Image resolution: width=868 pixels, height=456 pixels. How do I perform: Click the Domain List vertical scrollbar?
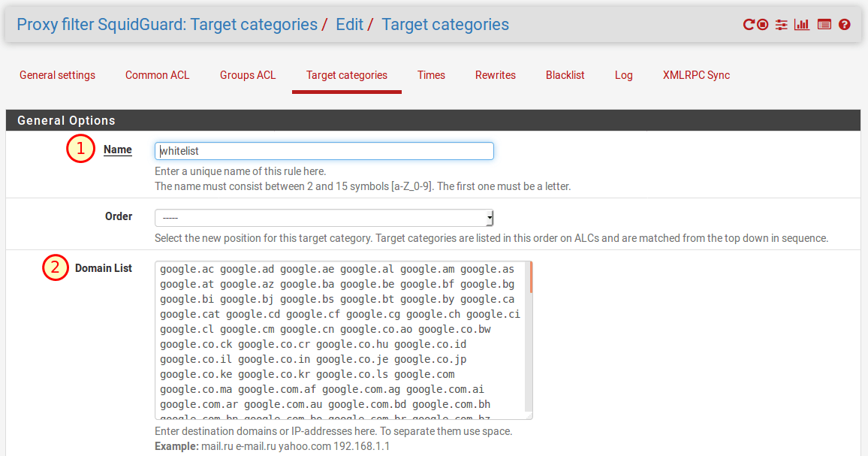pos(529,338)
